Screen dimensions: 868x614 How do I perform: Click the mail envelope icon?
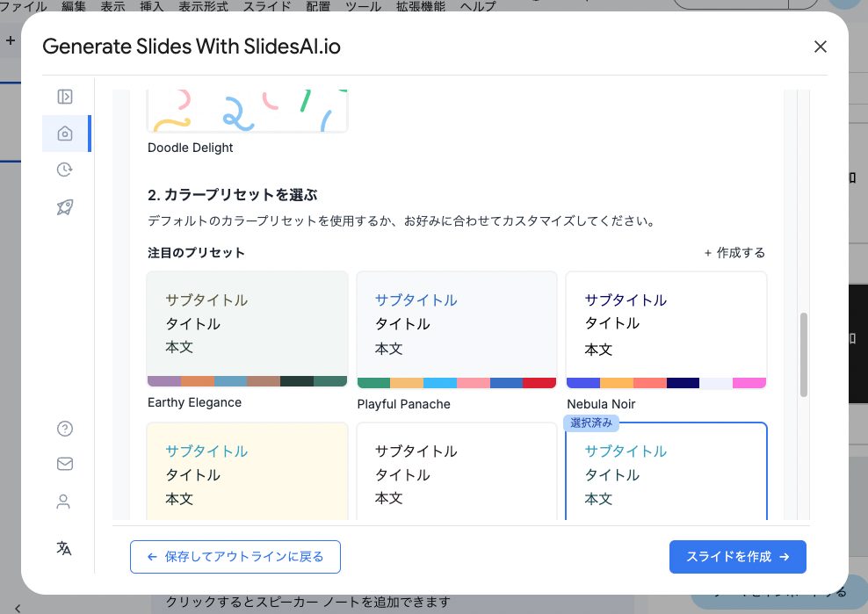64,464
